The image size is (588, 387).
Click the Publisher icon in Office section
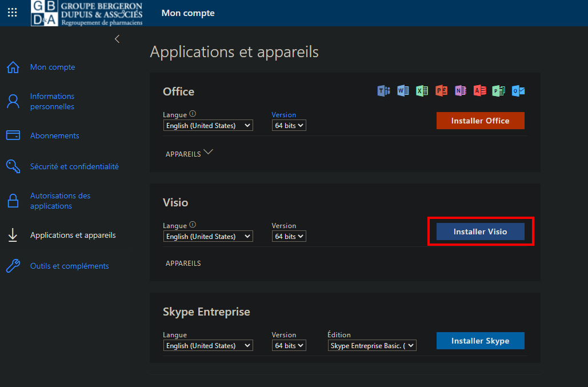click(499, 91)
